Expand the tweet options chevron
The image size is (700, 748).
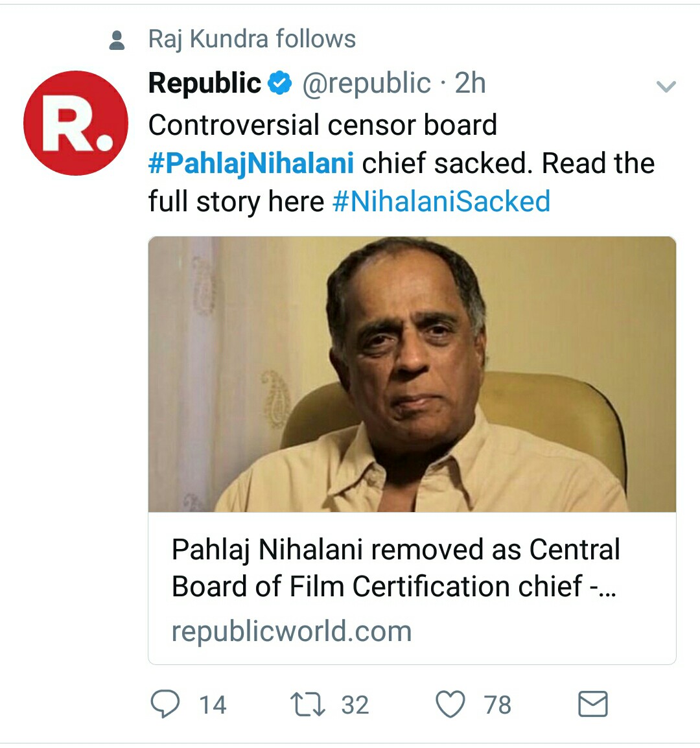pos(666,86)
